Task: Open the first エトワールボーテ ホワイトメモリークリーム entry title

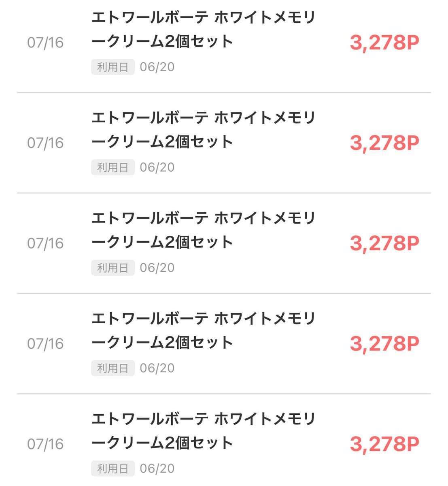Action: tap(203, 30)
